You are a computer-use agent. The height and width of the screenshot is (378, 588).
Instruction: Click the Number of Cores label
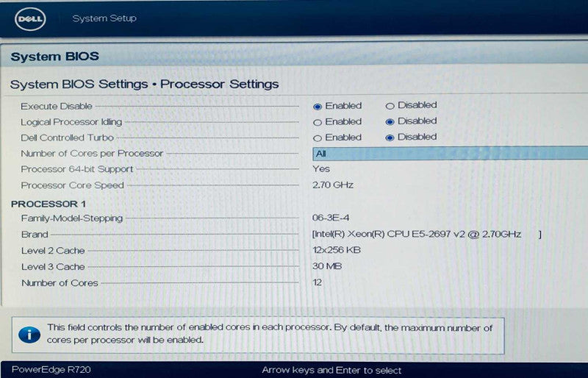tap(60, 282)
